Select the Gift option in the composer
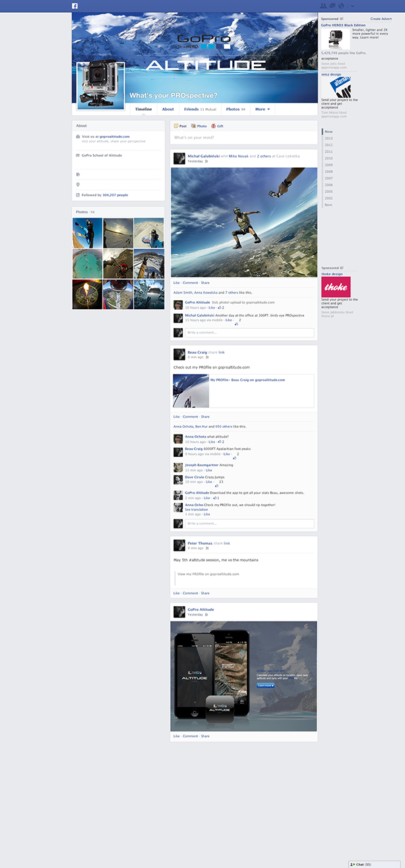405x868 pixels. 217,126
